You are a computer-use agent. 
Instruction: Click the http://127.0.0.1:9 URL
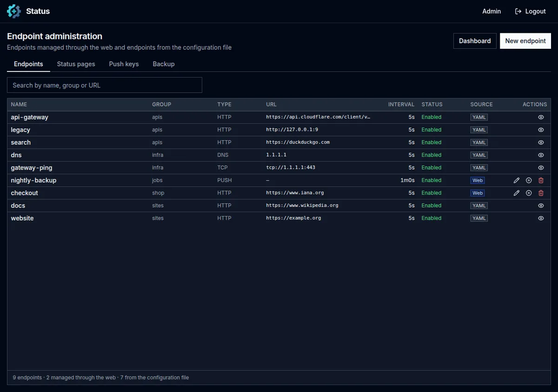tap(292, 130)
